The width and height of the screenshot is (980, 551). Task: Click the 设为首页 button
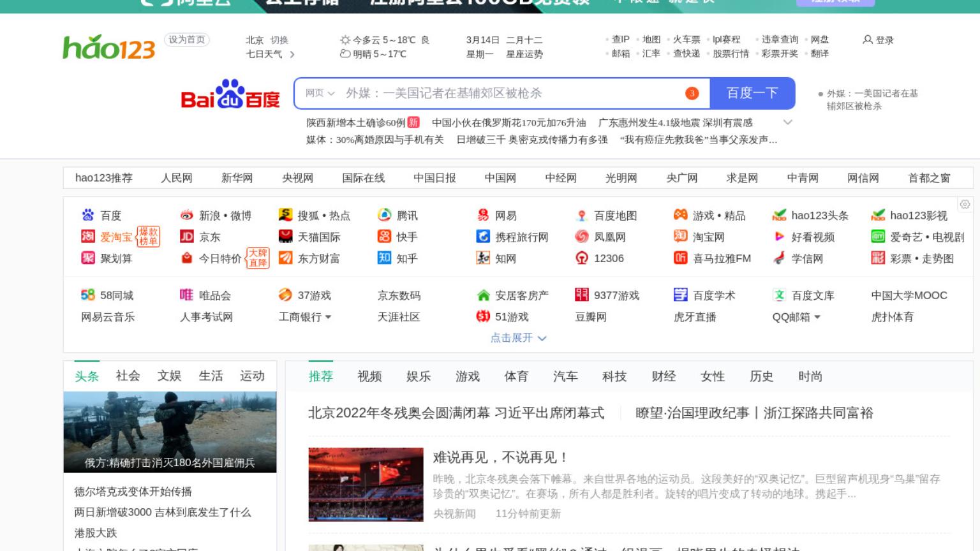tap(187, 40)
